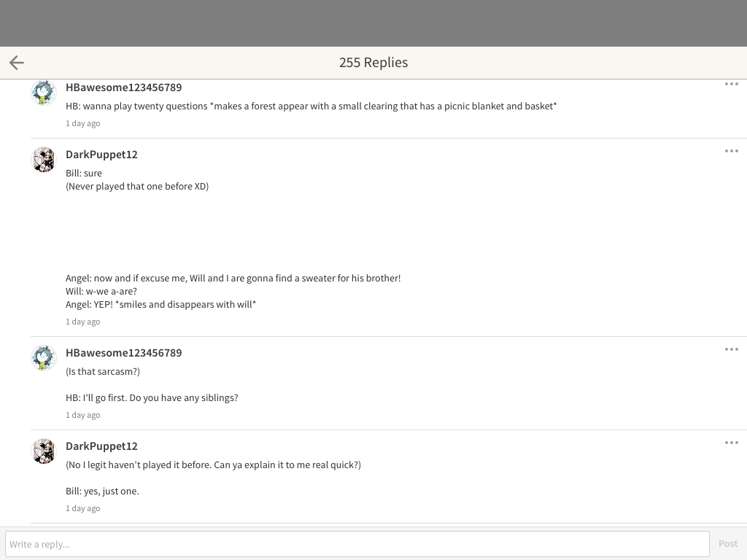The width and height of the screenshot is (747, 560).
Task: Open more options for the 'Bill: sure' comment
Action: click(731, 151)
